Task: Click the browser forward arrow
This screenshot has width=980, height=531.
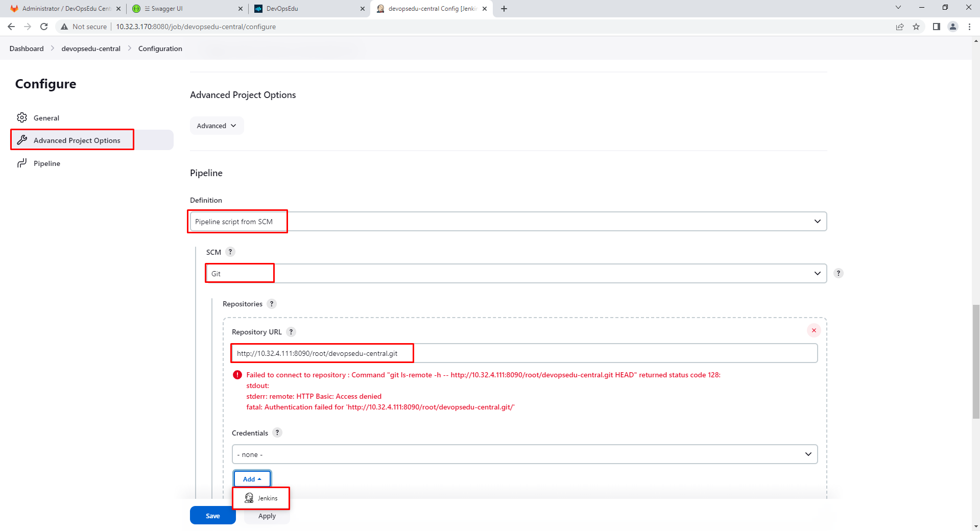Action: click(28, 27)
